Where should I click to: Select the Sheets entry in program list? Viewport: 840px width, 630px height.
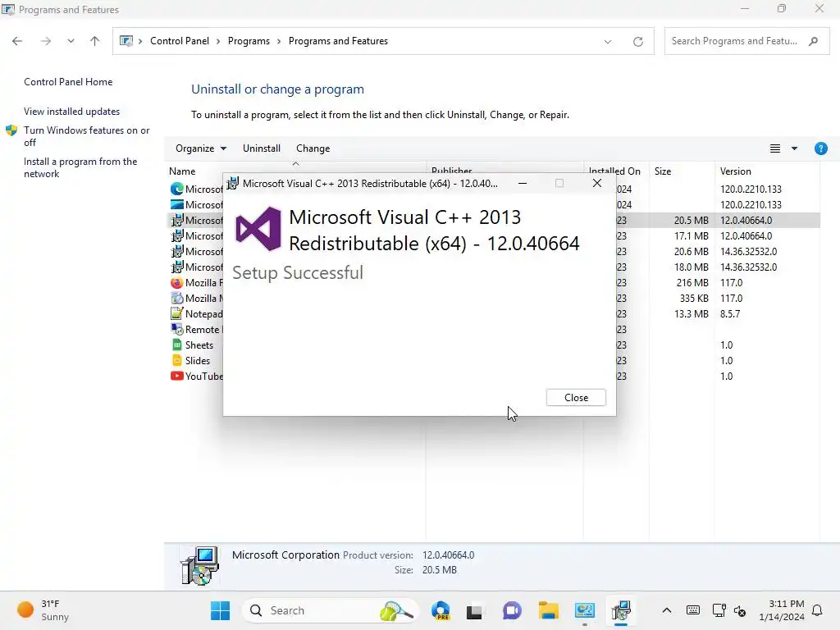(x=199, y=345)
